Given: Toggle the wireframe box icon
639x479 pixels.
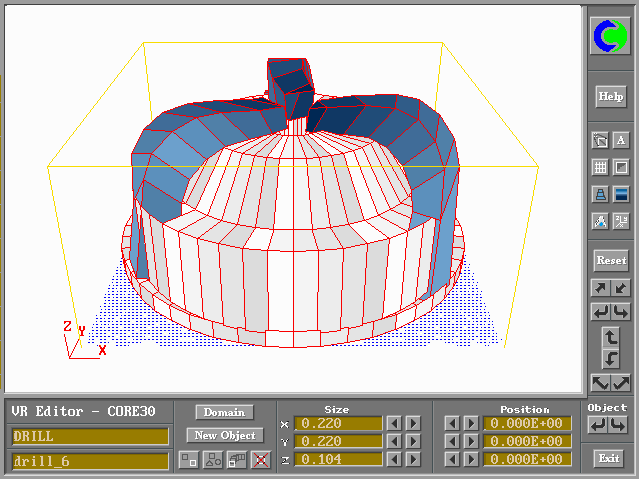Looking at the screenshot, I should coord(621,167).
